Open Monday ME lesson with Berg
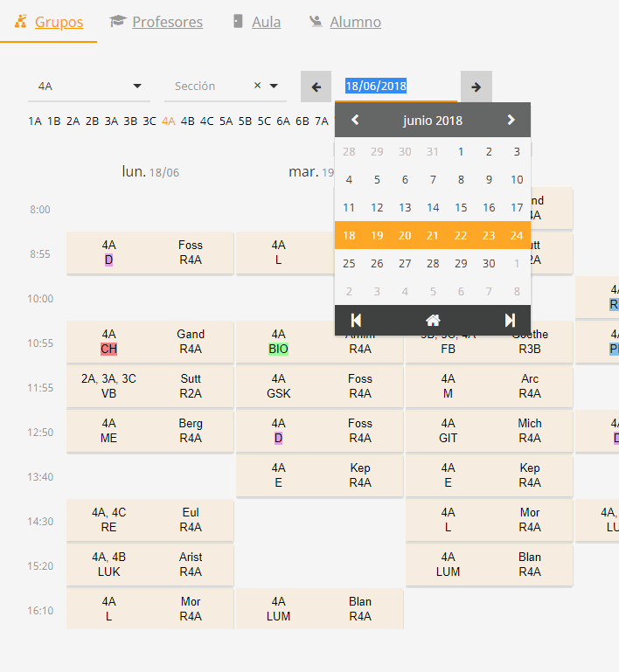Viewport: 619px width, 672px height. pos(150,431)
